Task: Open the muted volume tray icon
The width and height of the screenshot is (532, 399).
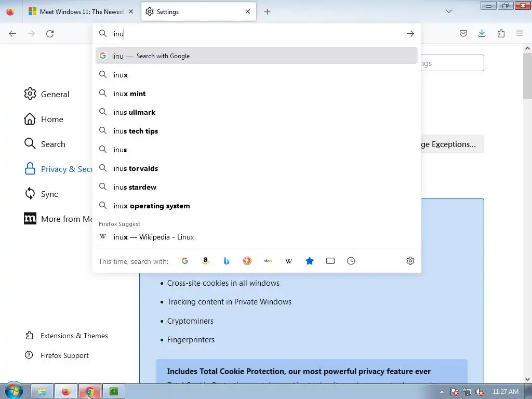Action: [x=480, y=392]
